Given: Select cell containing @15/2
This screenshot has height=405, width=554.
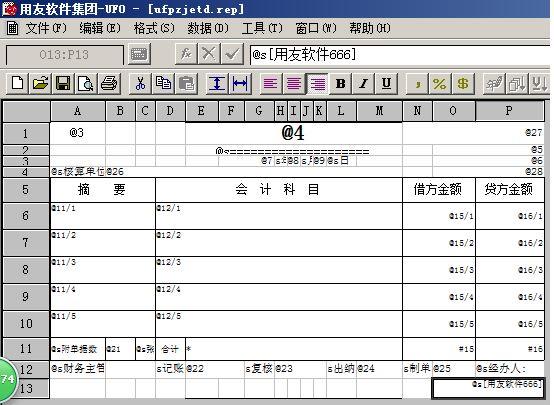Looking at the screenshot, I should click(x=439, y=243).
